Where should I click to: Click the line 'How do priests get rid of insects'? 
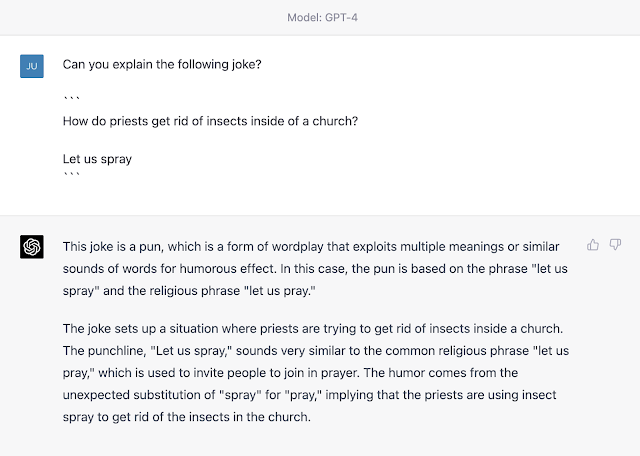coord(210,121)
